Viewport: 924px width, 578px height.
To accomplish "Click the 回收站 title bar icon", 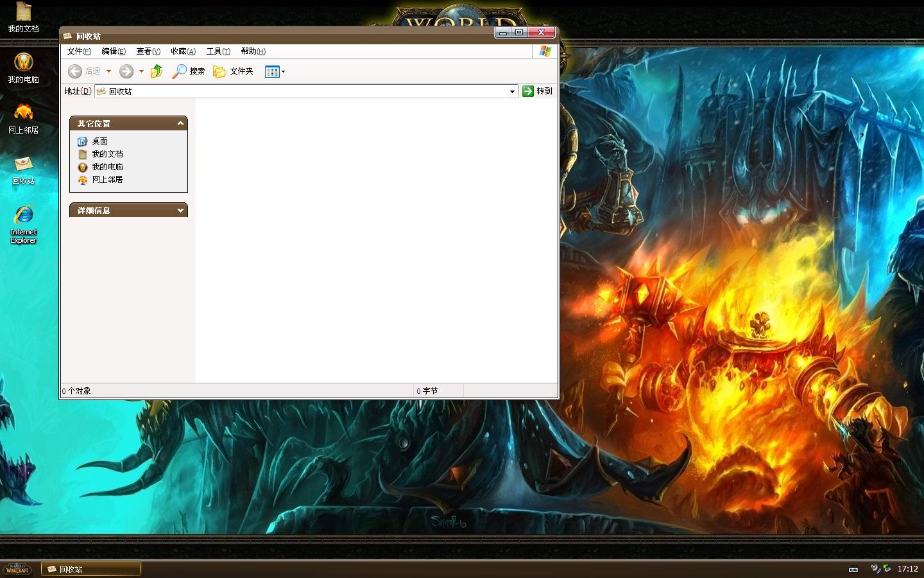I will (x=67, y=36).
